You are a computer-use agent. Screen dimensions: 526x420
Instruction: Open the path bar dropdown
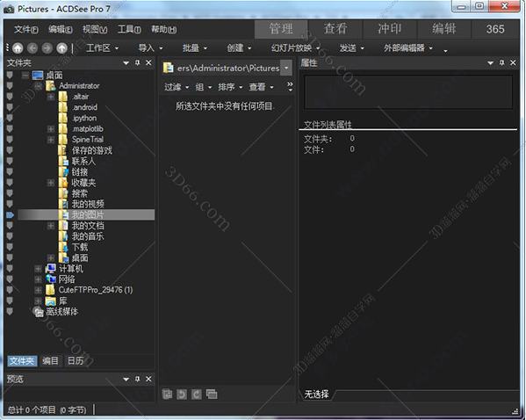(x=286, y=68)
